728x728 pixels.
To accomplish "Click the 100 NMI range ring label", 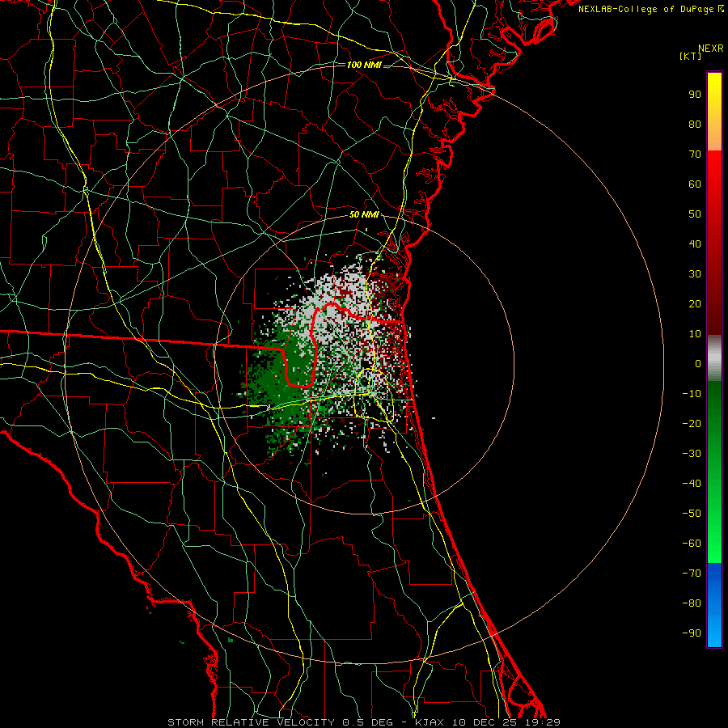I will click(x=364, y=65).
